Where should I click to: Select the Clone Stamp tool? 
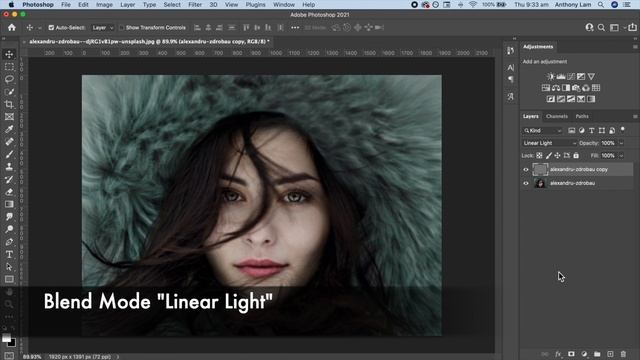(9, 167)
